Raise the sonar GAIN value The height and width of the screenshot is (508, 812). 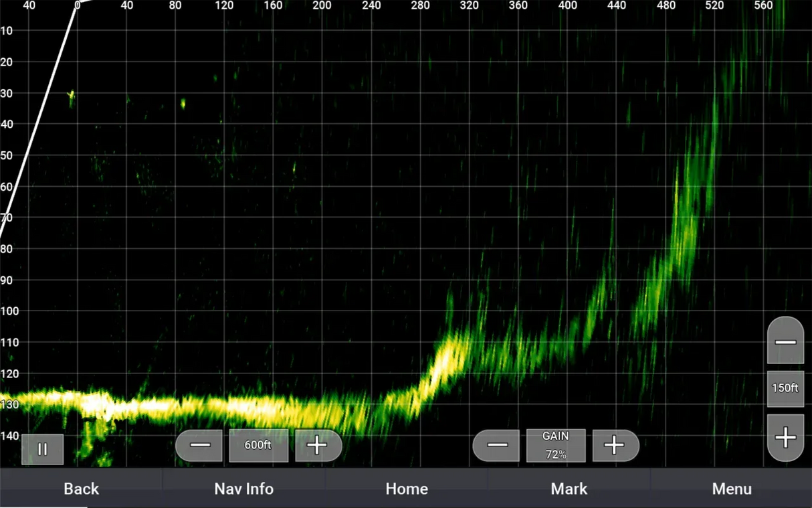[615, 445]
